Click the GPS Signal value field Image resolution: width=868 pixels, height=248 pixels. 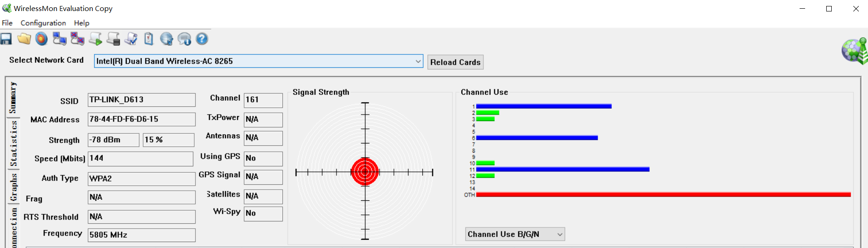pyautogui.click(x=263, y=177)
